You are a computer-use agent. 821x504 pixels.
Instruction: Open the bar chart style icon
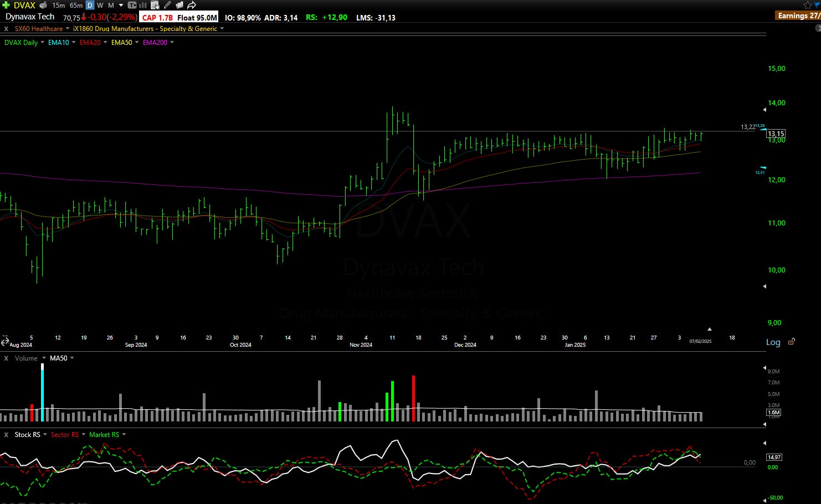click(142, 5)
